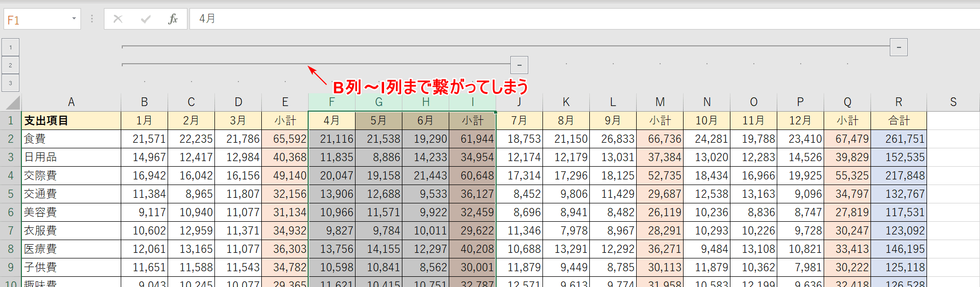This screenshot has height=287, width=980.
Task: Click the cell with value 146,195
Action: coord(899,249)
